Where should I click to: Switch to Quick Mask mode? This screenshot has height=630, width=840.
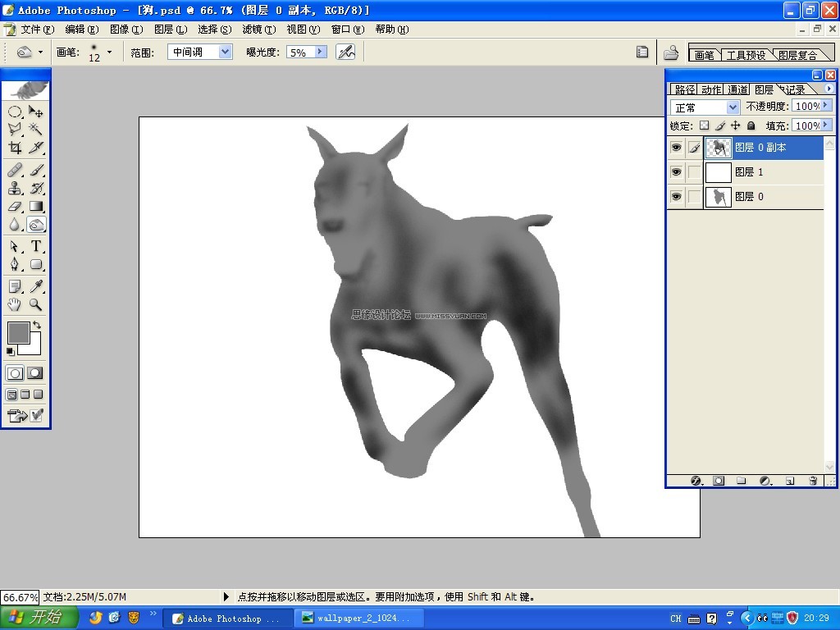(34, 373)
